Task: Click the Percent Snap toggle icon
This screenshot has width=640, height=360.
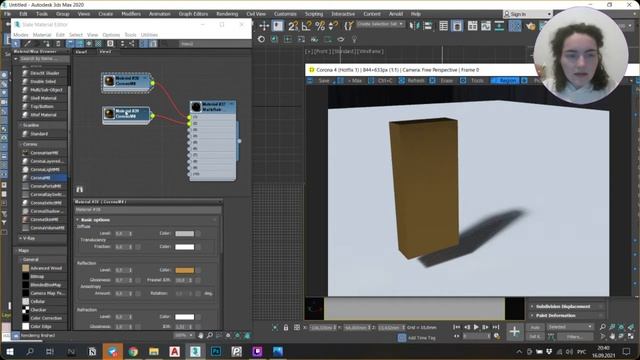Action: point(320,26)
